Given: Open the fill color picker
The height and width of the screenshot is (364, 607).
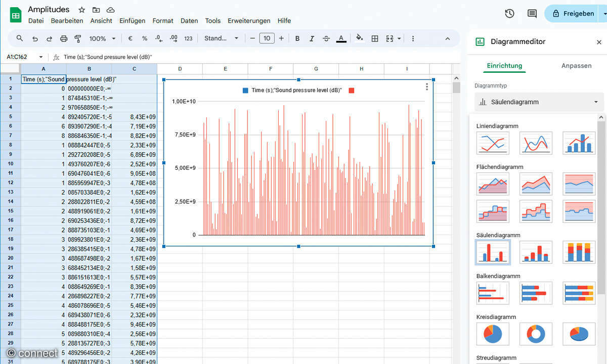Looking at the screenshot, I should [360, 38].
